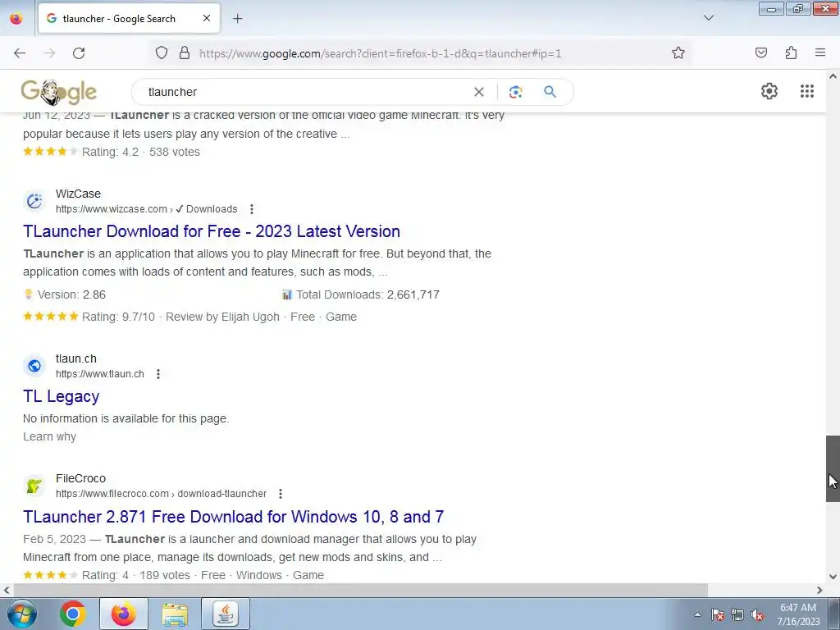Click the magnifying glass search button
Screen dimensions: 840x630
(550, 92)
